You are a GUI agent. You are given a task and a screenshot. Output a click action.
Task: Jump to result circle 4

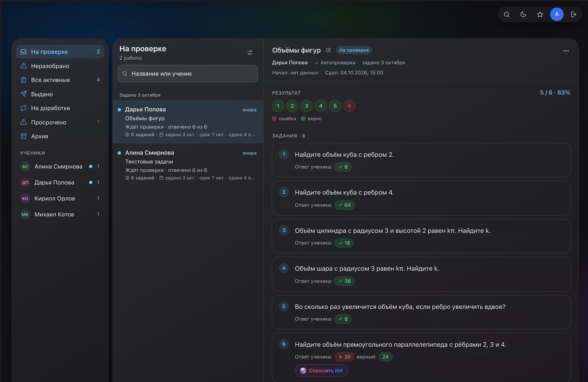tap(321, 106)
